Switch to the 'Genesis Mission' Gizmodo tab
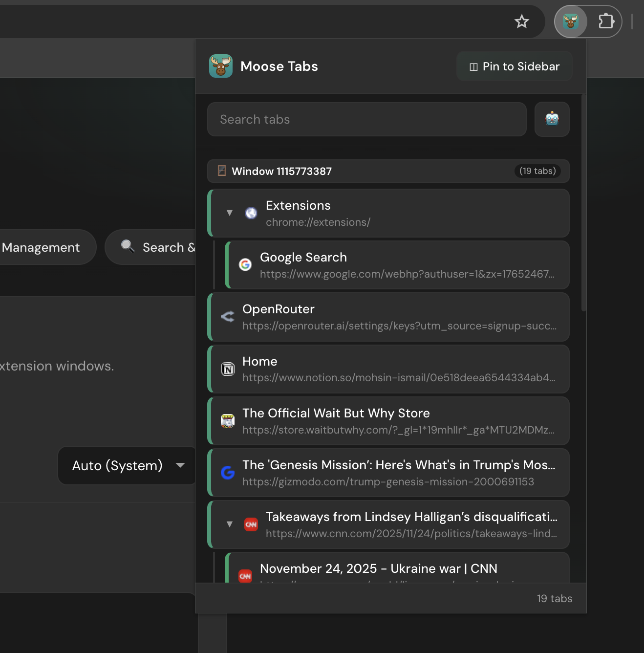The width and height of the screenshot is (644, 653). (x=388, y=473)
